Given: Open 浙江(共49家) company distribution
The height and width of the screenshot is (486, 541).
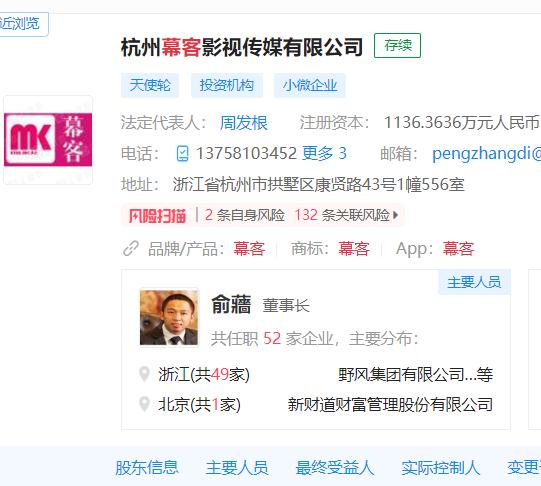Looking at the screenshot, I should coord(204,374).
